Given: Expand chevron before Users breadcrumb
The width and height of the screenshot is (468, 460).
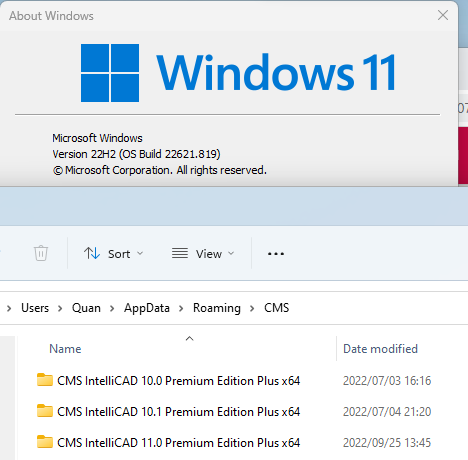Looking at the screenshot, I should 9,308.
